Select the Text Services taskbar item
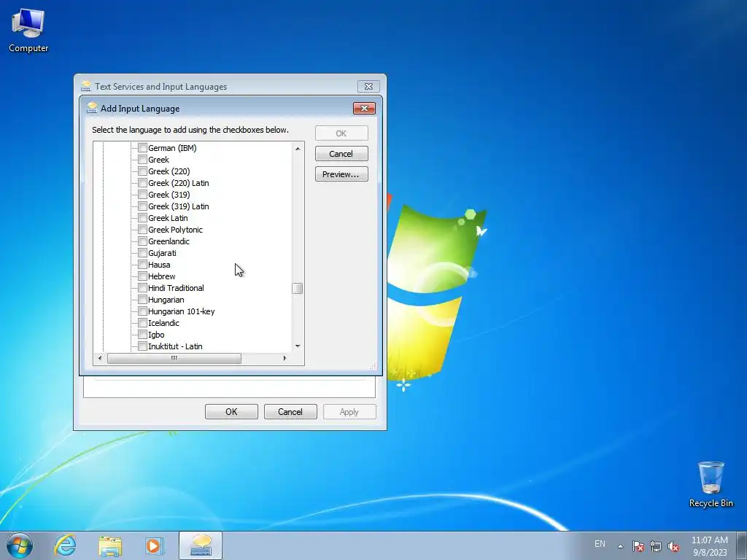 point(201,545)
